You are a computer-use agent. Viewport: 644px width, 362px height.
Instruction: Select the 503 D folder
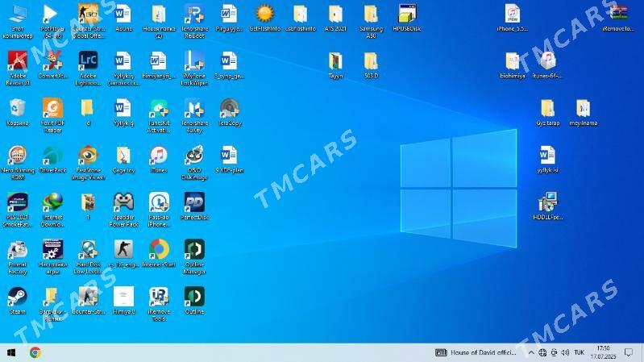pyautogui.click(x=371, y=65)
